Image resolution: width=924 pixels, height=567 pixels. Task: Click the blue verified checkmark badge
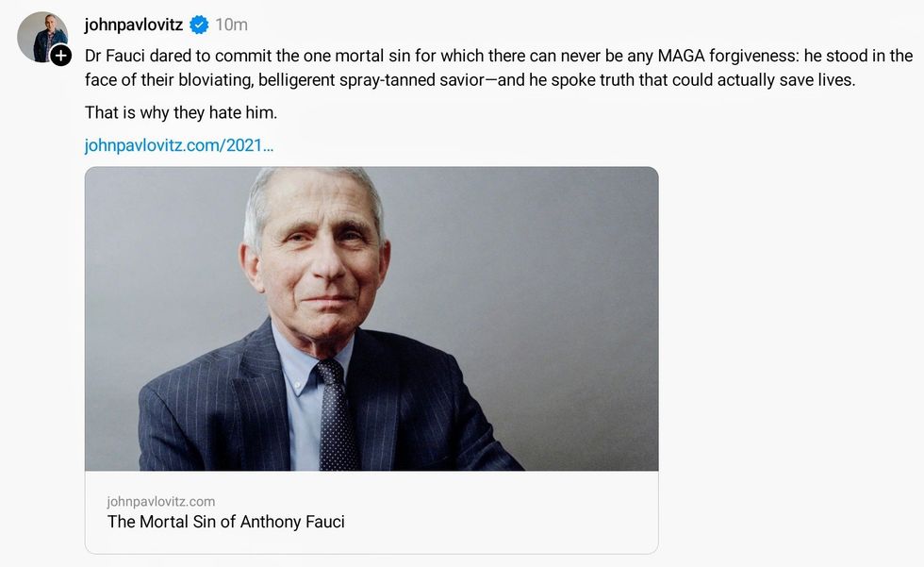[x=199, y=25]
